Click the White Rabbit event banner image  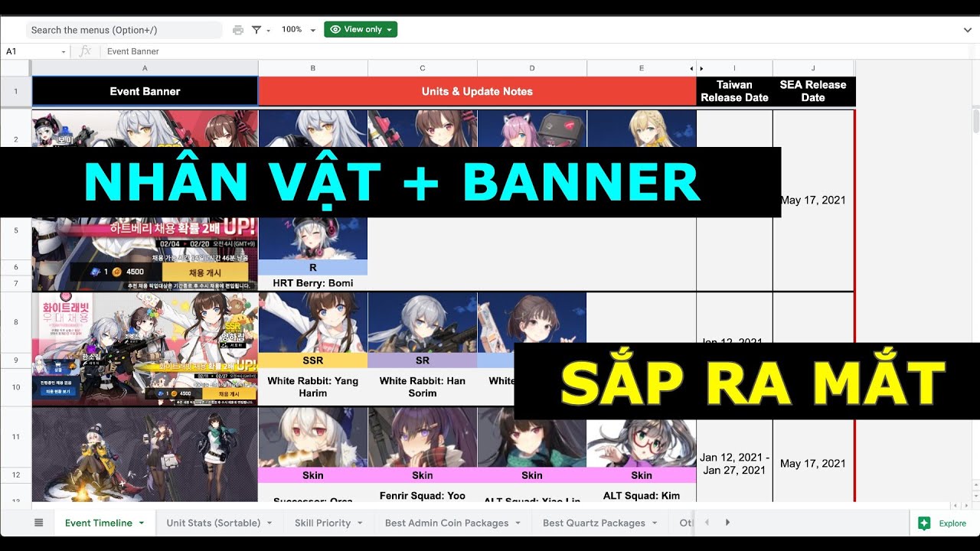pyautogui.click(x=145, y=349)
